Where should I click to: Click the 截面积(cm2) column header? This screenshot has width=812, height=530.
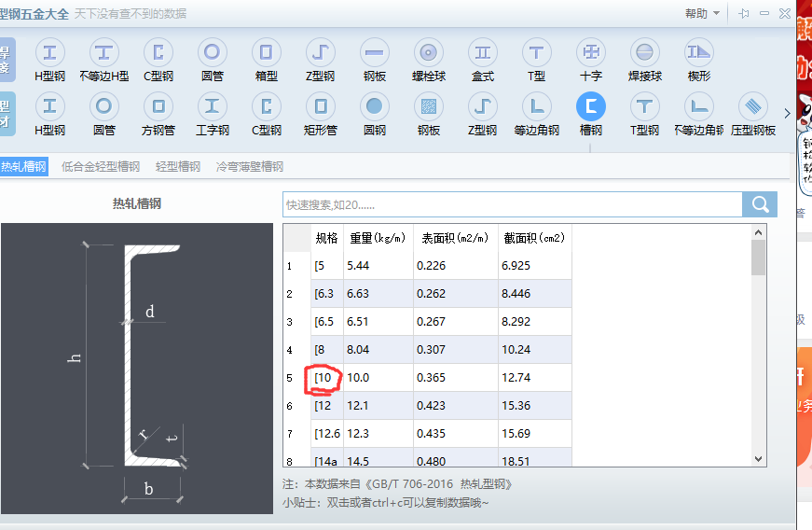coord(534,238)
